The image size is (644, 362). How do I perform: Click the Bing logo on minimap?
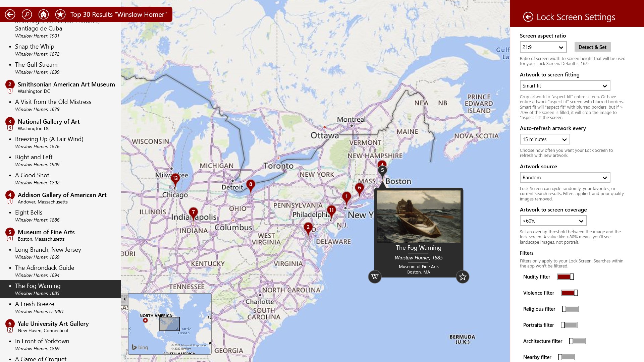click(x=140, y=347)
